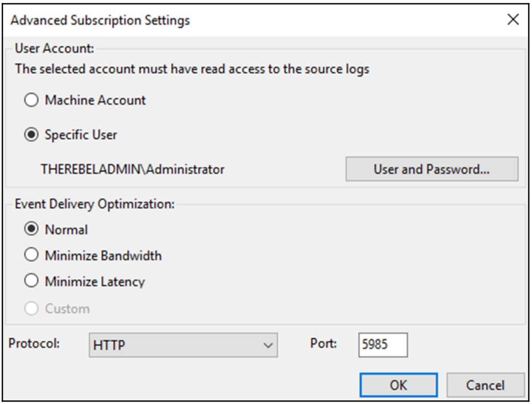Viewport: 532px width, 404px height.
Task: Click the "Port:" label
Action: pos(324,344)
